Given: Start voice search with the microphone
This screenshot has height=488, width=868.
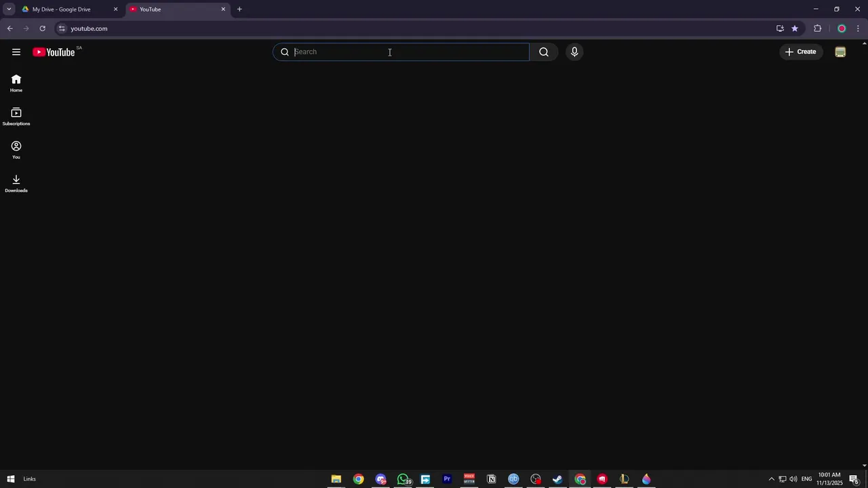Looking at the screenshot, I should click(574, 52).
